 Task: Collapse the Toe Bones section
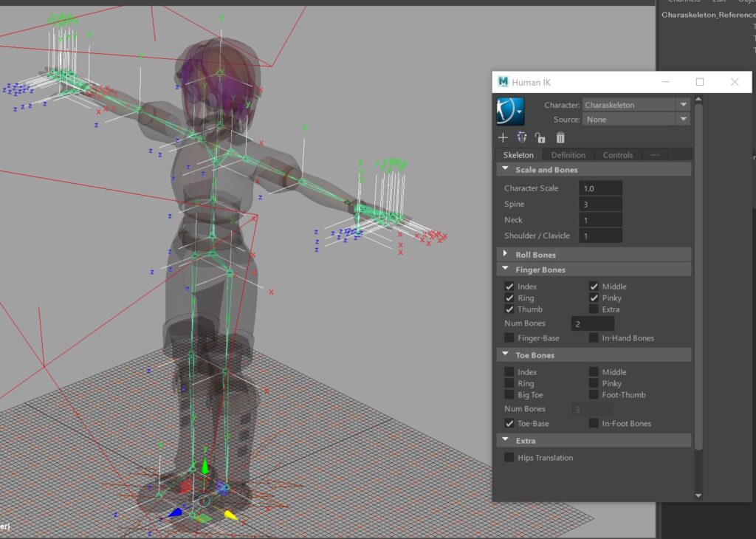click(594, 355)
